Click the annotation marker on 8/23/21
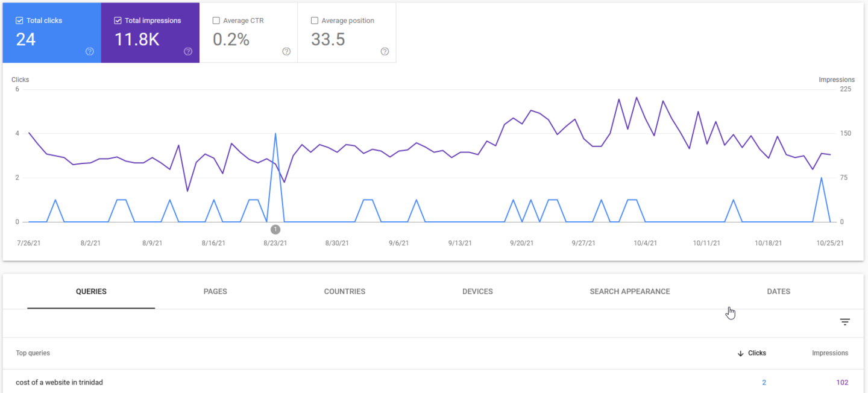This screenshot has width=868, height=393. pos(275,230)
